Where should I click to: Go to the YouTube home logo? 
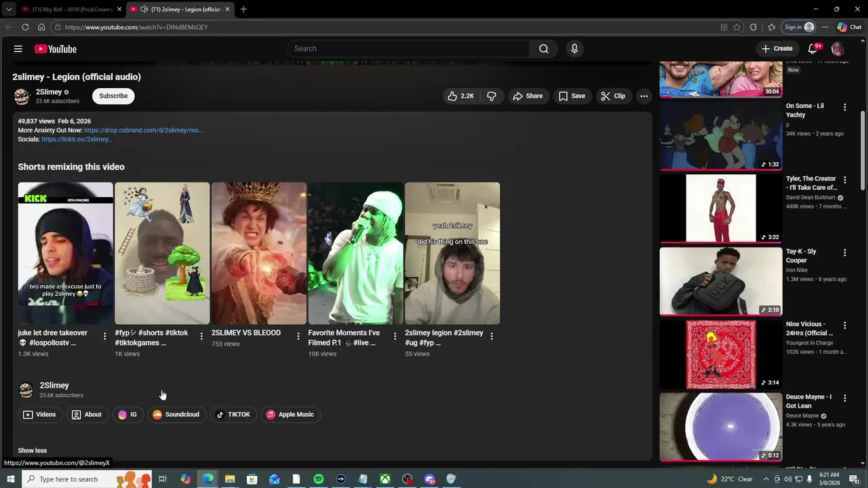(55, 49)
